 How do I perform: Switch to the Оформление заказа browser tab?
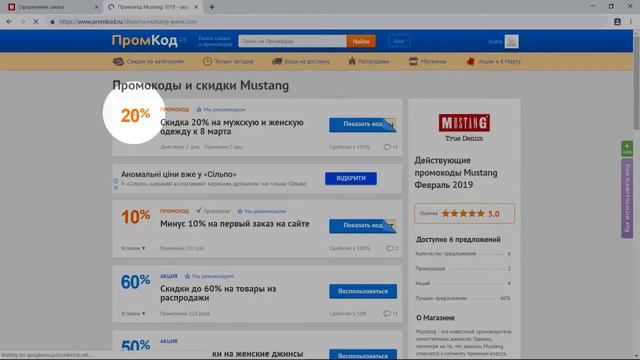[54, 7]
